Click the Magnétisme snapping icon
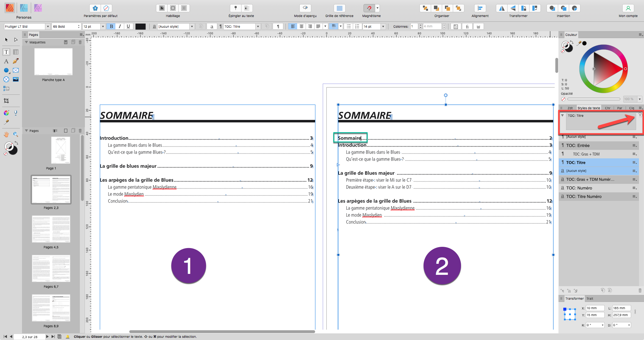644x340 pixels. pos(369,8)
